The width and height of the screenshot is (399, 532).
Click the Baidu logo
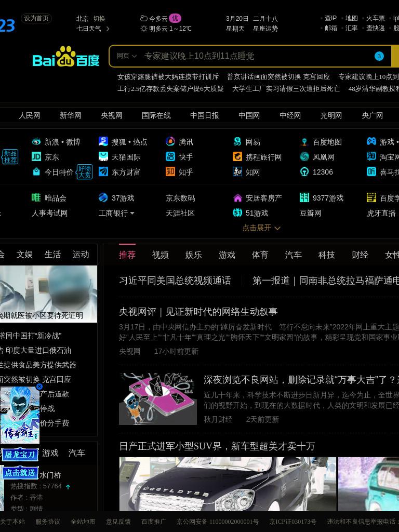tap(66, 57)
